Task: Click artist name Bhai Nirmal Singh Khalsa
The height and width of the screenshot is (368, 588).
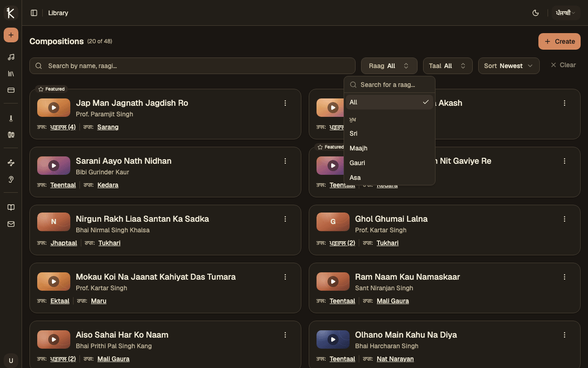Action: point(113,230)
